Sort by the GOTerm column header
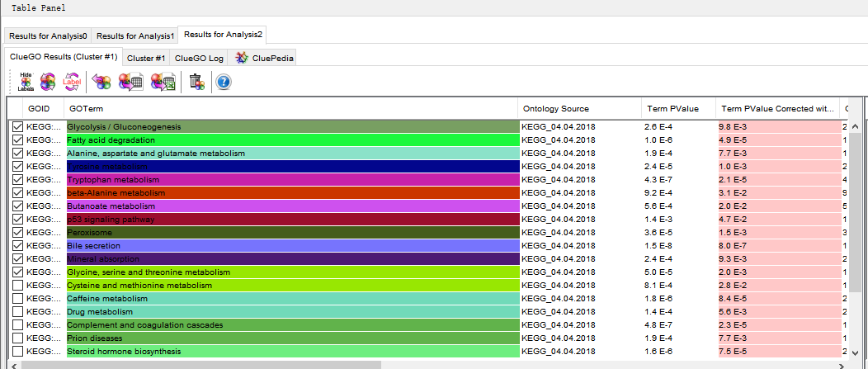Screen dimensions: 868x369 pos(291,109)
